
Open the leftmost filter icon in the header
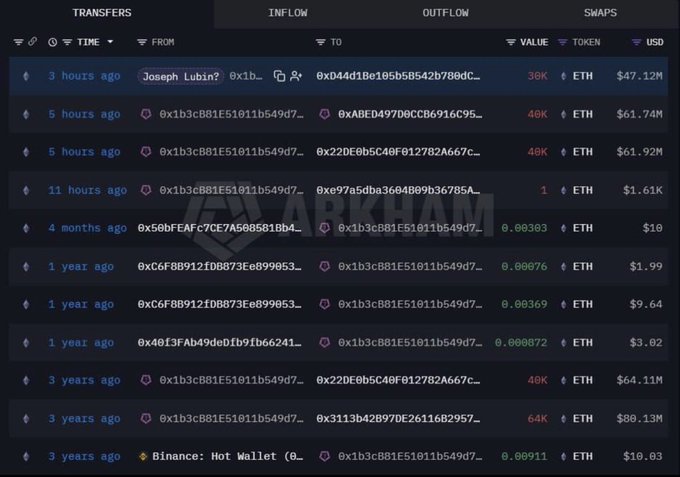(18, 42)
